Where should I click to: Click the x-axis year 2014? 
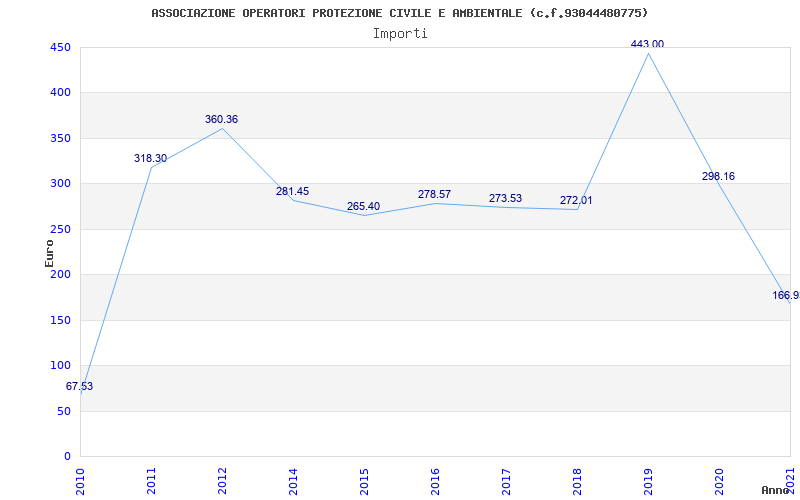293,481
